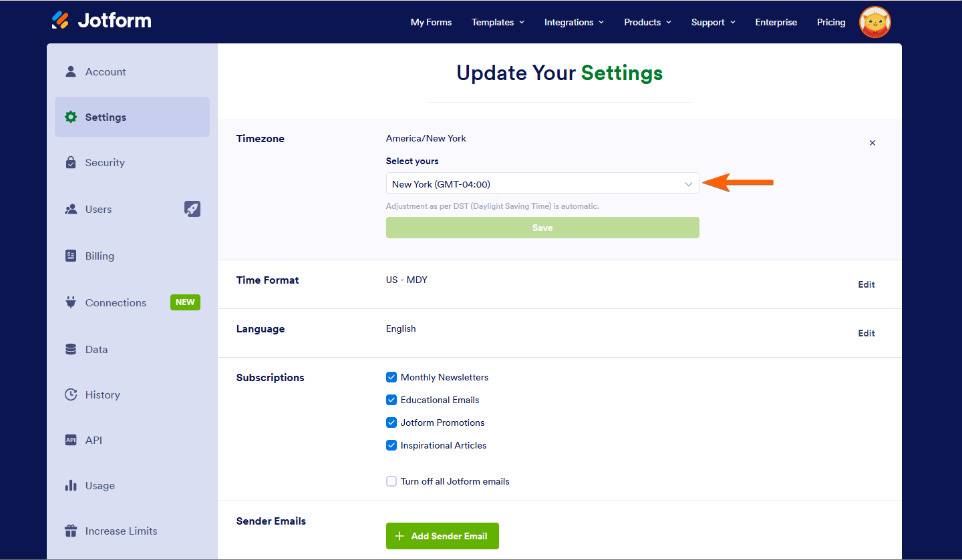Click the DST adjustment note text
Screen dimensions: 962x560
pyautogui.click(x=492, y=206)
